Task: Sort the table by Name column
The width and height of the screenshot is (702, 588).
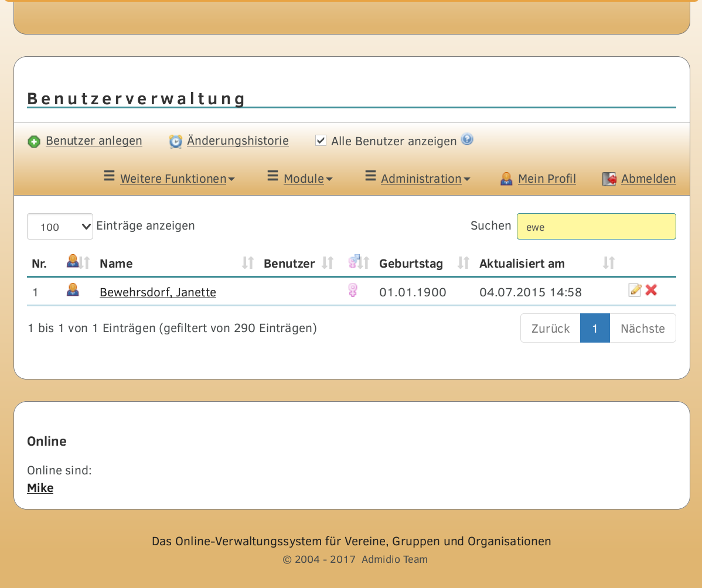Action: pyautogui.click(x=116, y=264)
